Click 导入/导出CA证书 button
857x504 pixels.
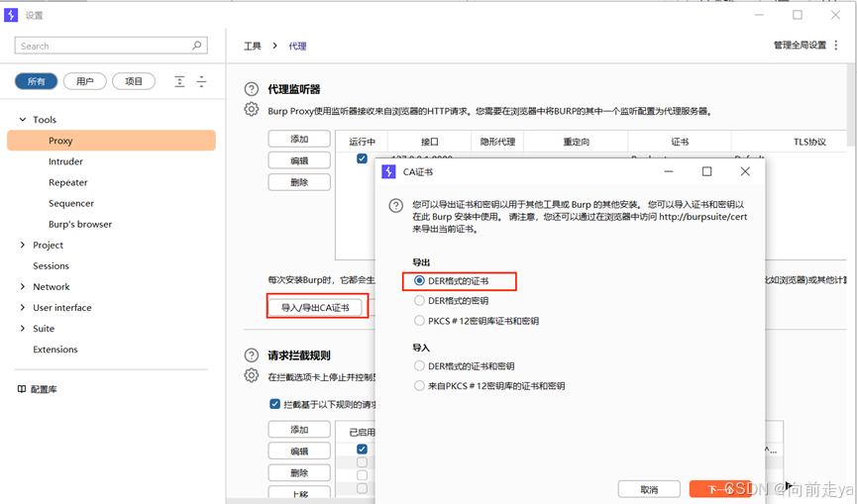click(315, 307)
